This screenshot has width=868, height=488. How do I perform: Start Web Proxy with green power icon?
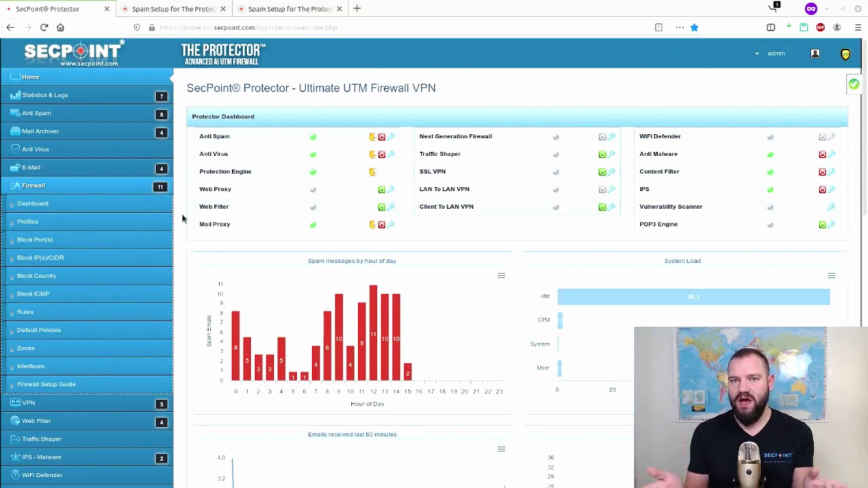point(382,190)
